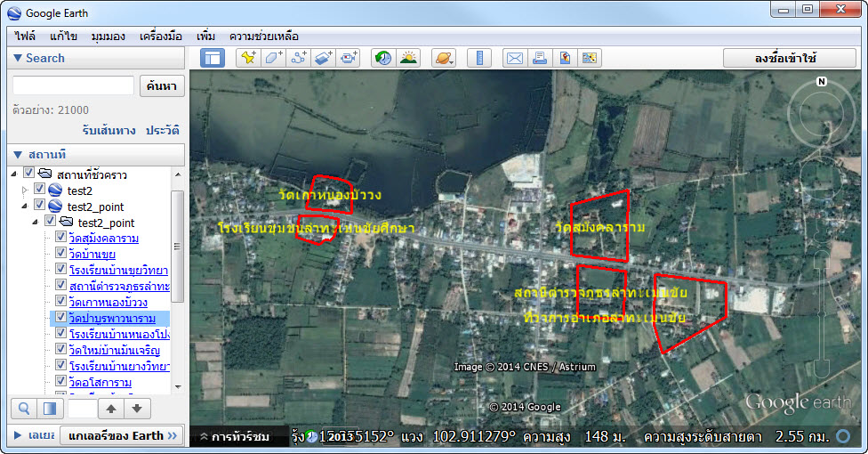Select the Add Path tool
868x454 pixels.
pos(299,58)
